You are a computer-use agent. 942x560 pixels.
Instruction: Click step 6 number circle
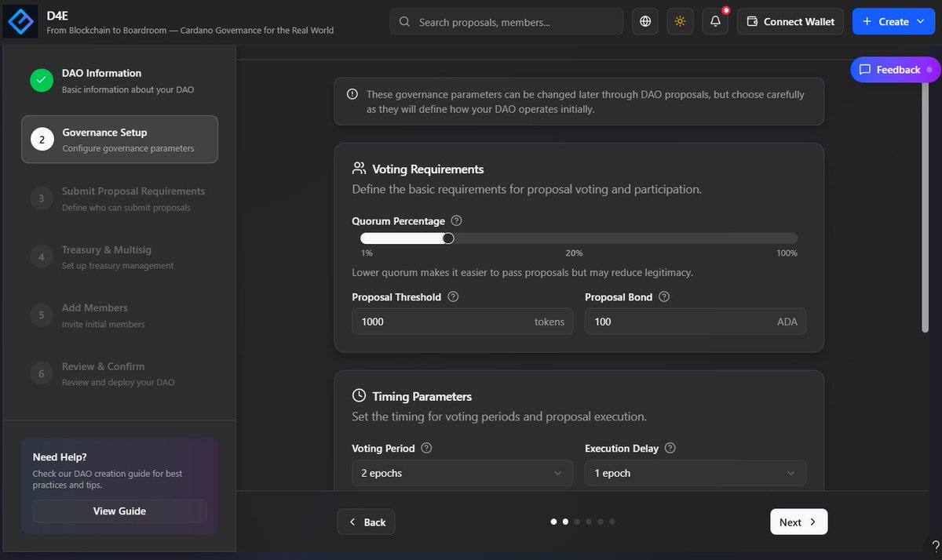tap(42, 374)
